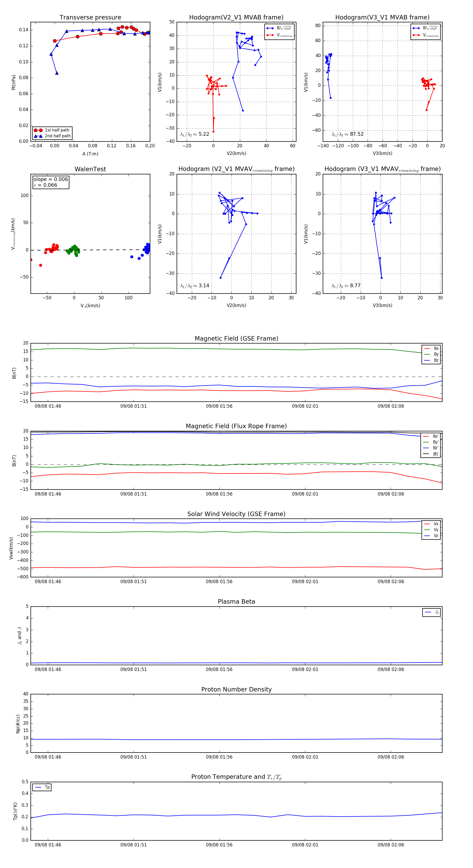Click the λ1/λ2 ≈ 5.22 annotation
This screenshot has height=868, width=473.
[194, 134]
